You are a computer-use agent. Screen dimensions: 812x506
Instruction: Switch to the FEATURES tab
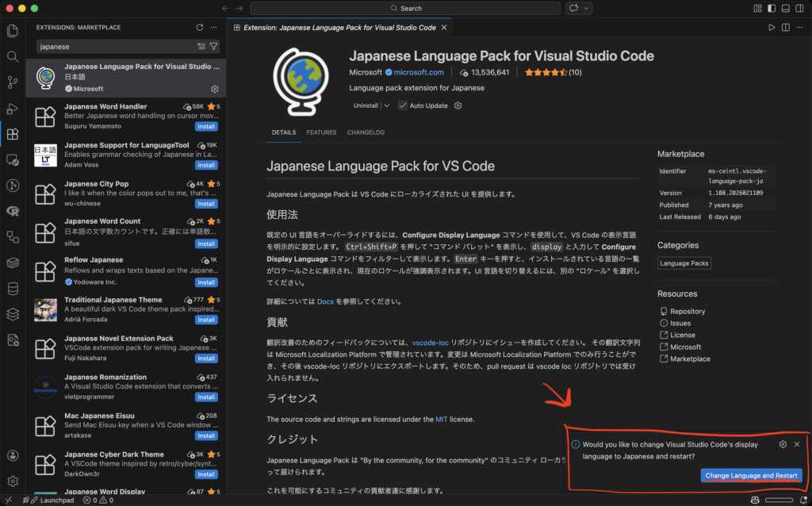point(321,132)
